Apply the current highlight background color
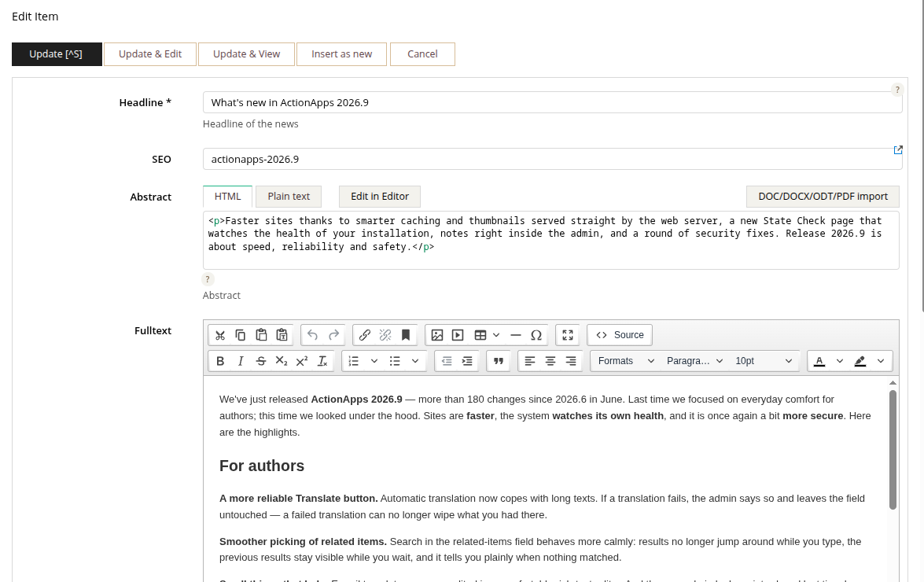 tap(860, 361)
